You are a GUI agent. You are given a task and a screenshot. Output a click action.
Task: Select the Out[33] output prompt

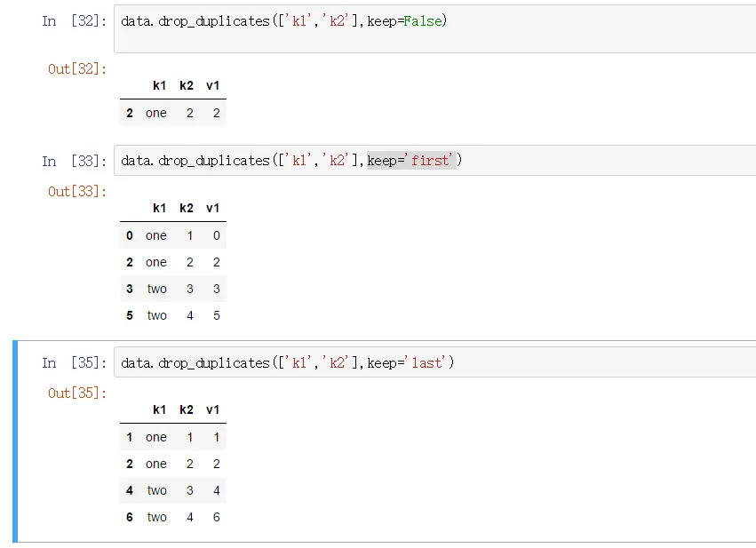pos(76,192)
